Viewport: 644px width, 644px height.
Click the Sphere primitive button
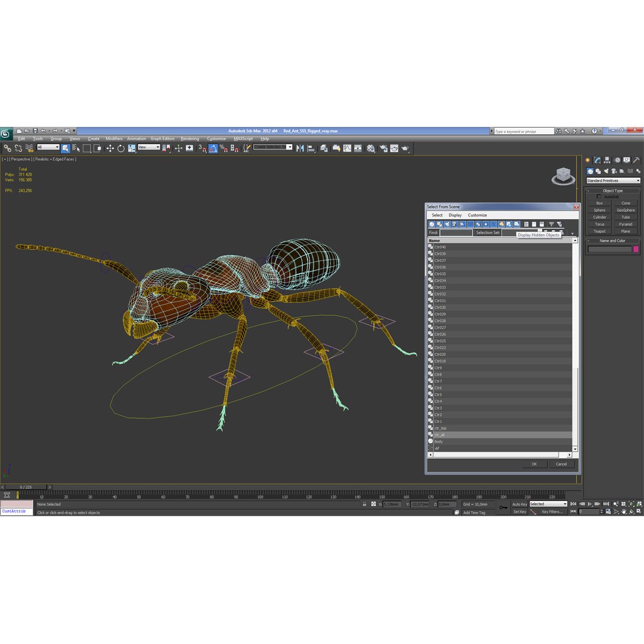click(x=600, y=210)
